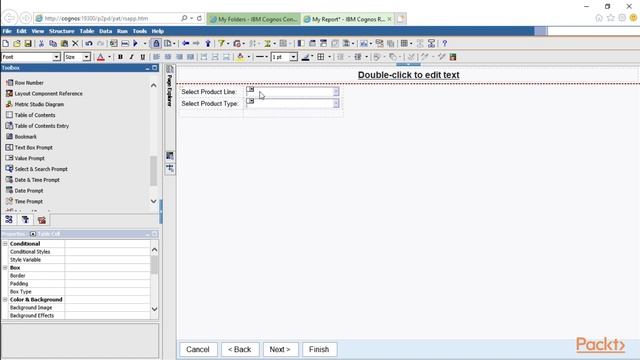This screenshot has width=640, height=360.
Task: Click the Undo arrow icon
Action: tap(89, 43)
